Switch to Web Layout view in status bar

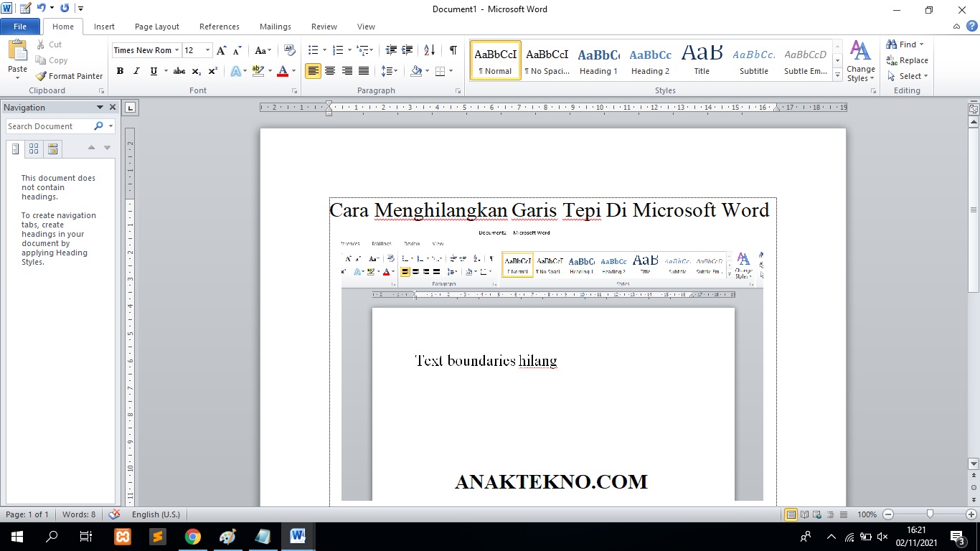(x=817, y=514)
